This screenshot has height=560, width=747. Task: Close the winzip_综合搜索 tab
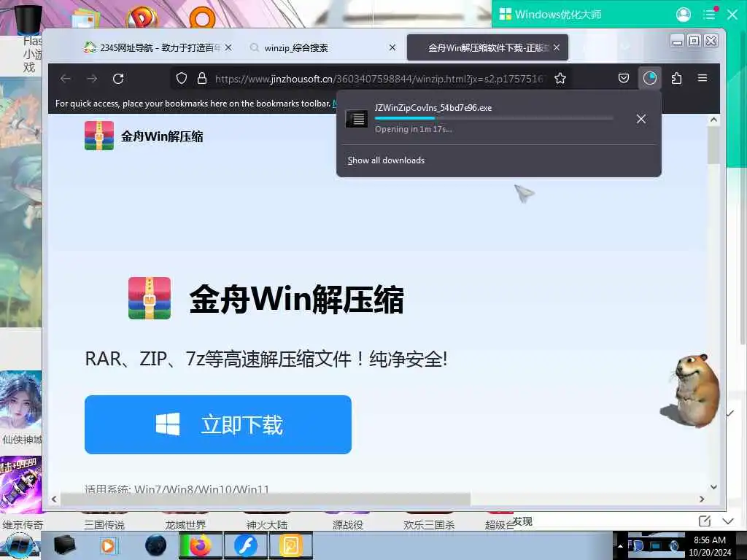pyautogui.click(x=392, y=47)
